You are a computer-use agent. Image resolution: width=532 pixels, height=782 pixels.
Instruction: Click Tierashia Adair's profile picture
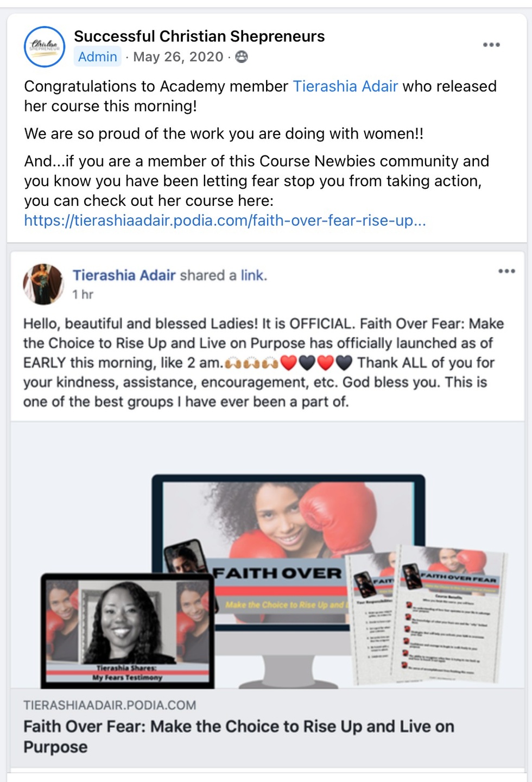[x=43, y=284]
